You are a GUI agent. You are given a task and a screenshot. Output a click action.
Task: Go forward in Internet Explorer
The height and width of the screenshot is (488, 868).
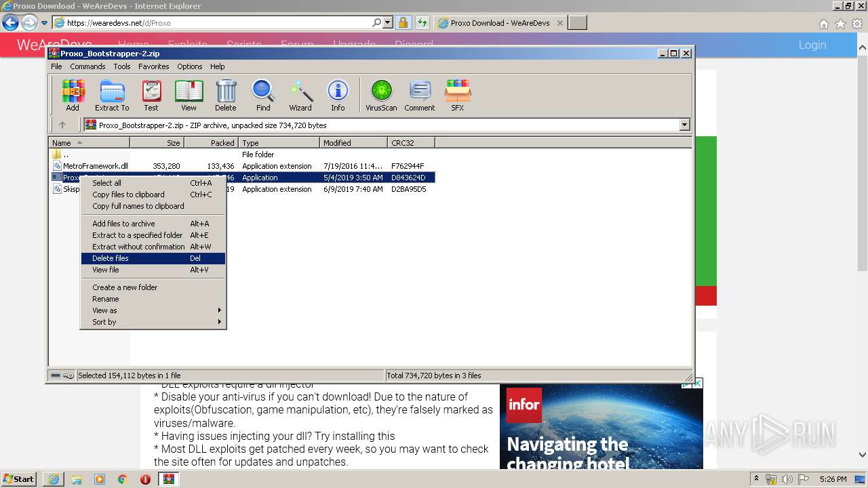pos(29,23)
